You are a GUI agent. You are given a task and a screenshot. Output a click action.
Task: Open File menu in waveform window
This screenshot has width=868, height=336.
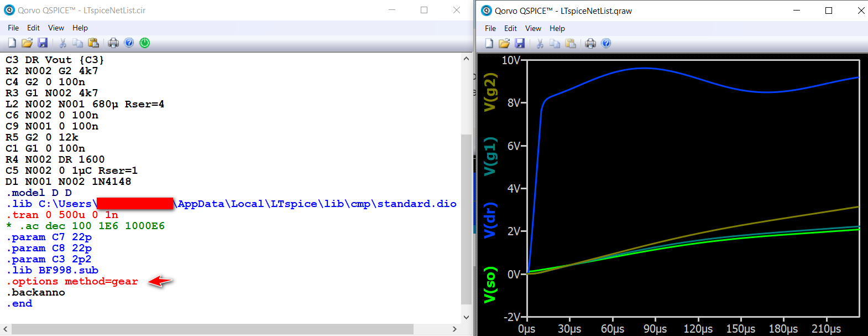click(490, 28)
